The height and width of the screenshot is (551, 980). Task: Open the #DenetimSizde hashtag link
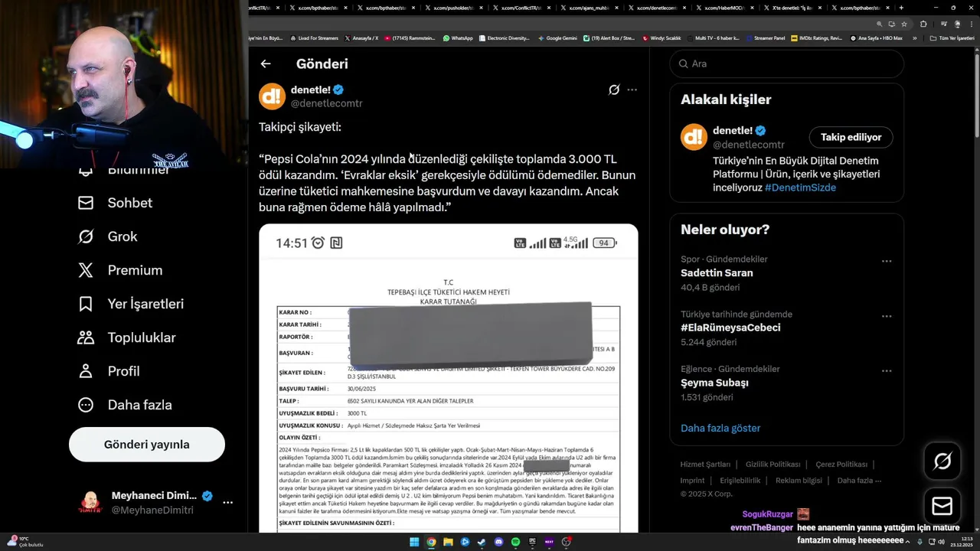800,187
